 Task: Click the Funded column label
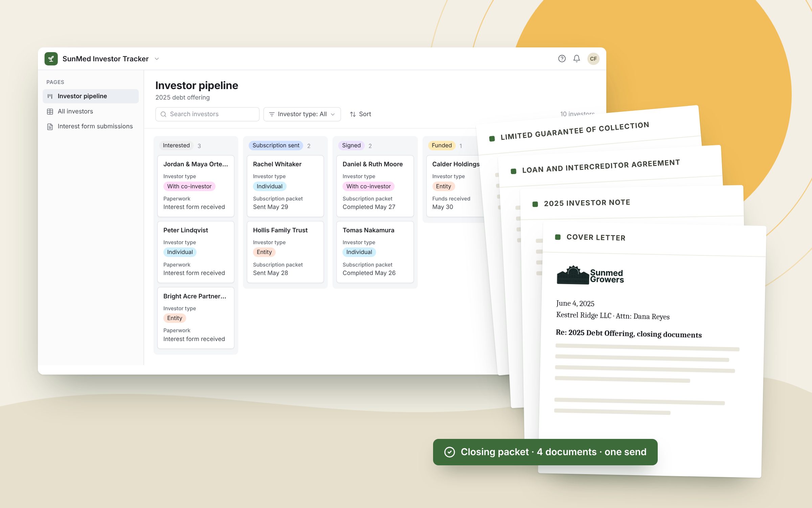tap(442, 146)
